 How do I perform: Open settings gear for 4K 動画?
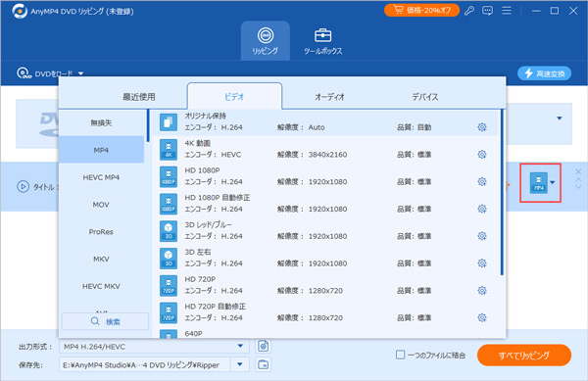pos(482,155)
